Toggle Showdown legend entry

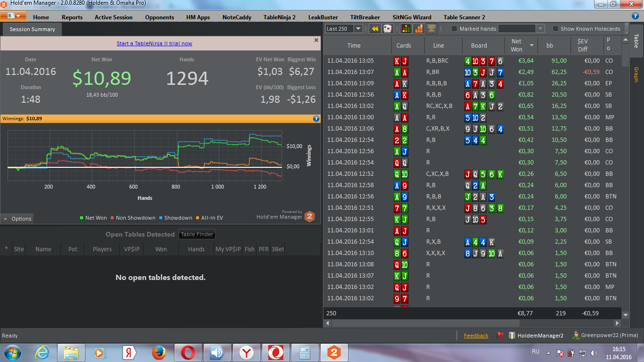click(x=175, y=218)
